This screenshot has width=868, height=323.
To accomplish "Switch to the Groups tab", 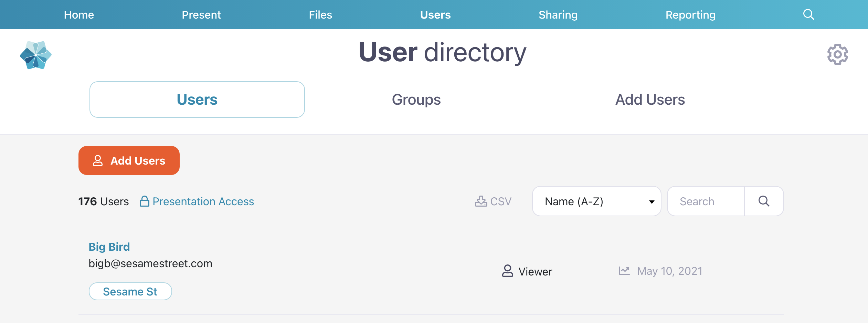I will (416, 100).
